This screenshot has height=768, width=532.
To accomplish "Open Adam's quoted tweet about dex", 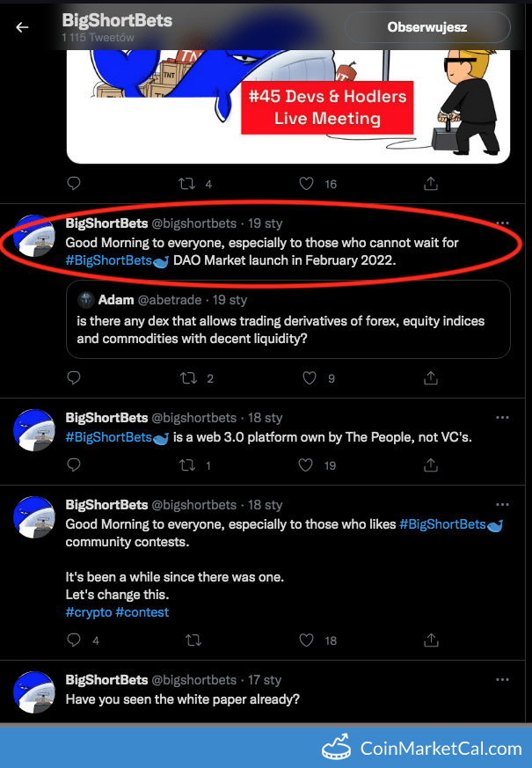I will point(288,319).
